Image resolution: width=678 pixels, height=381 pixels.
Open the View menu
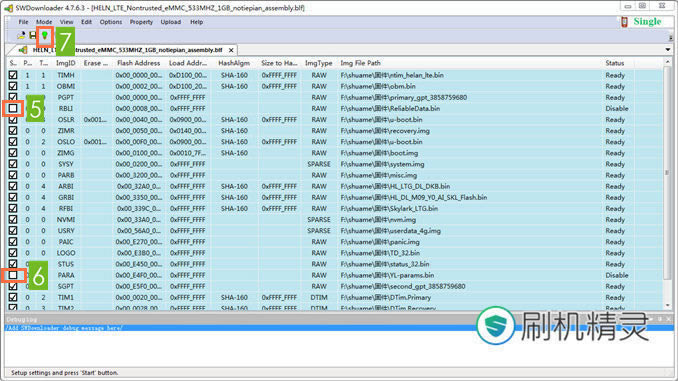pos(66,22)
